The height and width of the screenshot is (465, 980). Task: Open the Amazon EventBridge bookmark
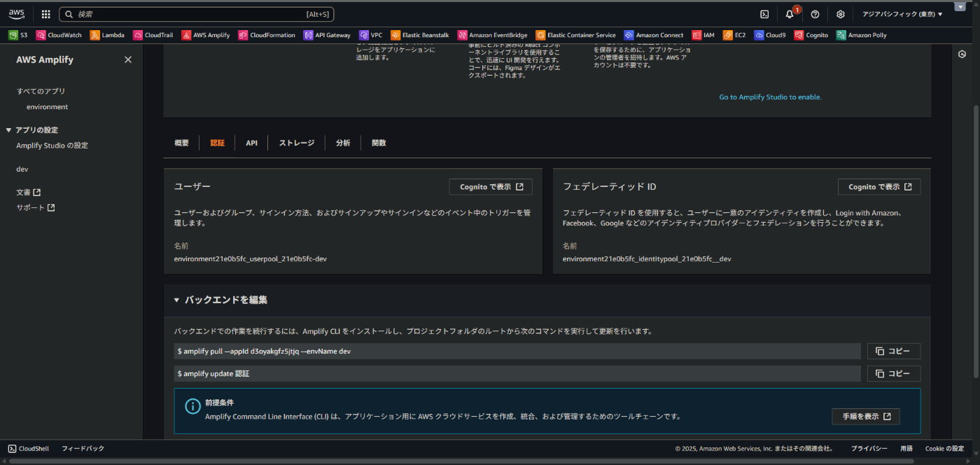pos(493,35)
